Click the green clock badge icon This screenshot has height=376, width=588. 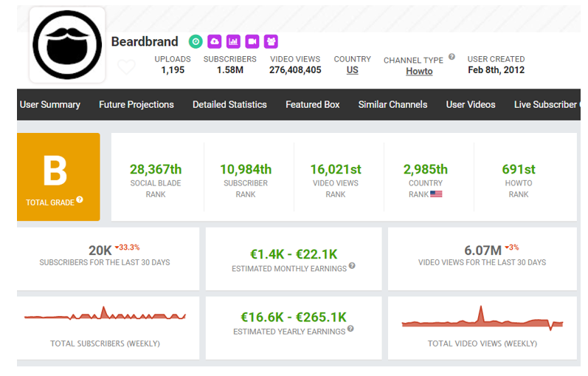196,41
